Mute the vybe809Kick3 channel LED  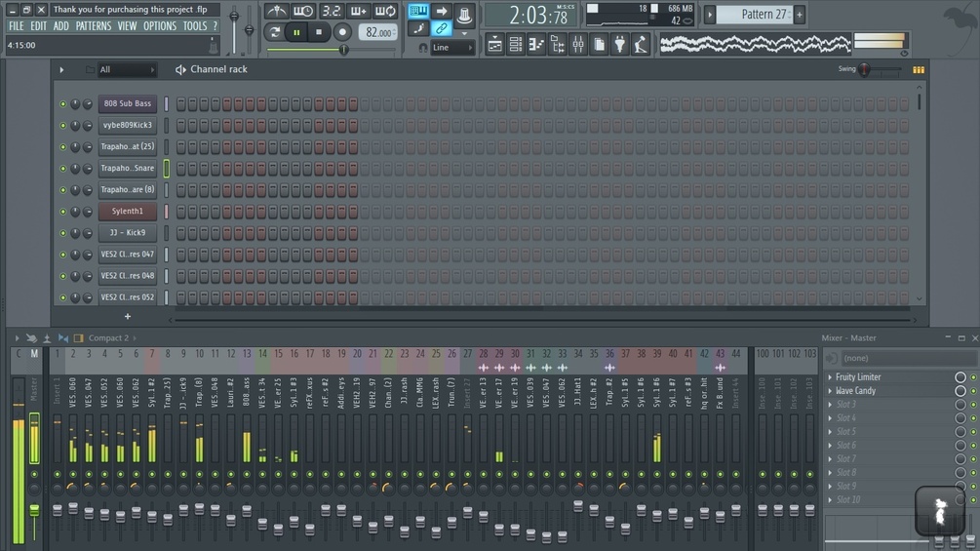pyautogui.click(x=62, y=125)
